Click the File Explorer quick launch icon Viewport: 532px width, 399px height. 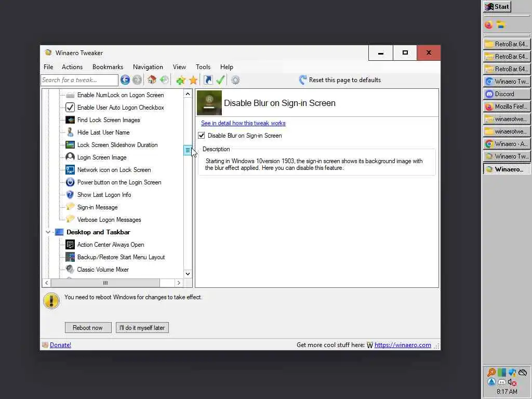point(501,25)
